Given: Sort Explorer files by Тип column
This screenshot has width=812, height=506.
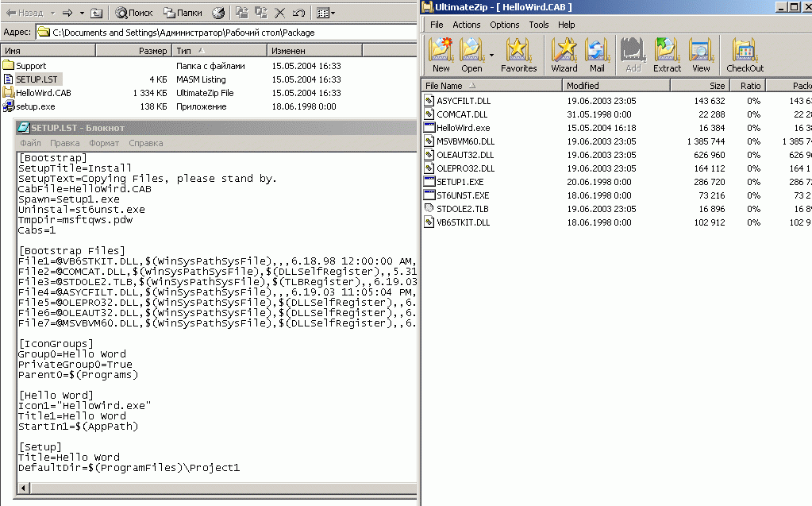Looking at the screenshot, I should (x=220, y=51).
